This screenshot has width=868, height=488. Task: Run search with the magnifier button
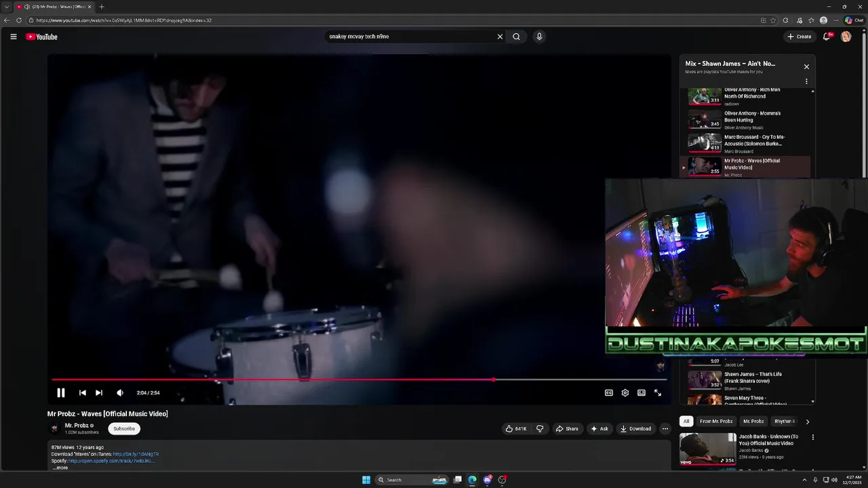click(x=517, y=37)
